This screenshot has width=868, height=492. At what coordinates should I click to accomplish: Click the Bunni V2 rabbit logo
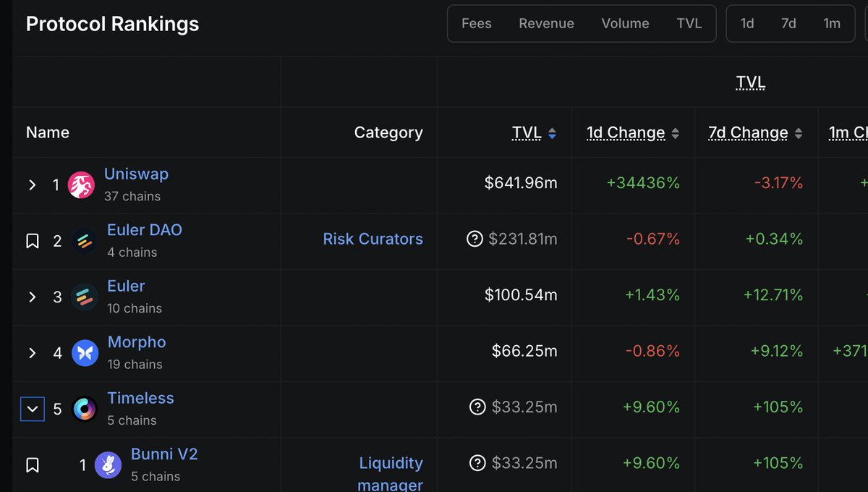coord(109,465)
